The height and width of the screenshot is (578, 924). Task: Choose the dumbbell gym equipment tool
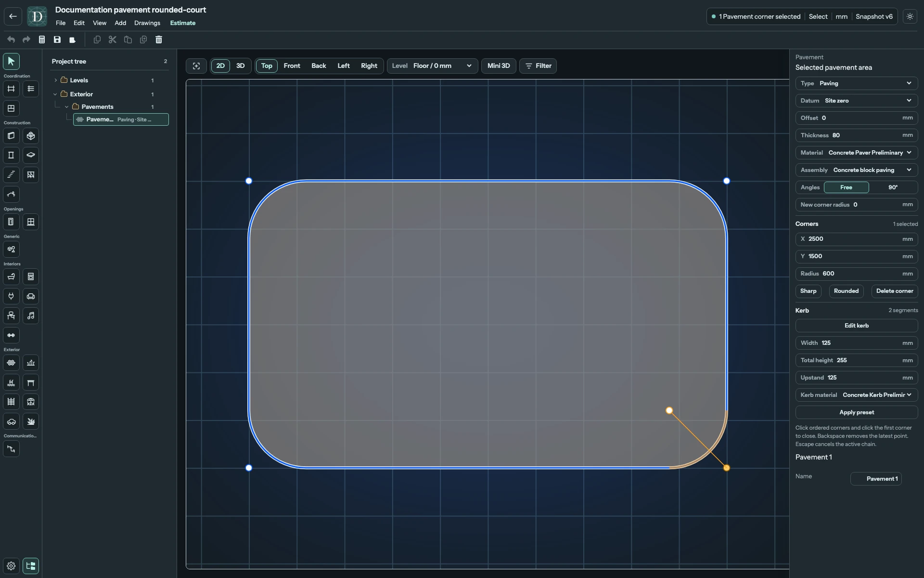11,335
